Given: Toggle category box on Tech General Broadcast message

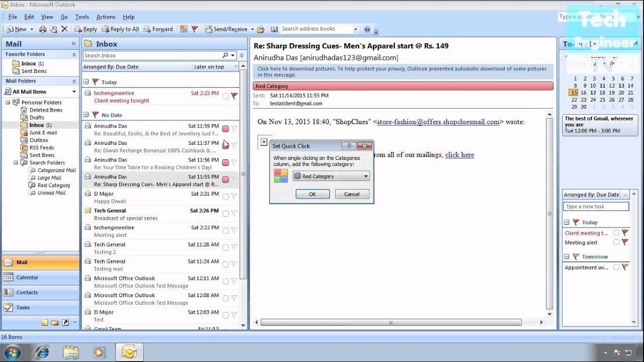Looking at the screenshot, I should click(225, 214).
